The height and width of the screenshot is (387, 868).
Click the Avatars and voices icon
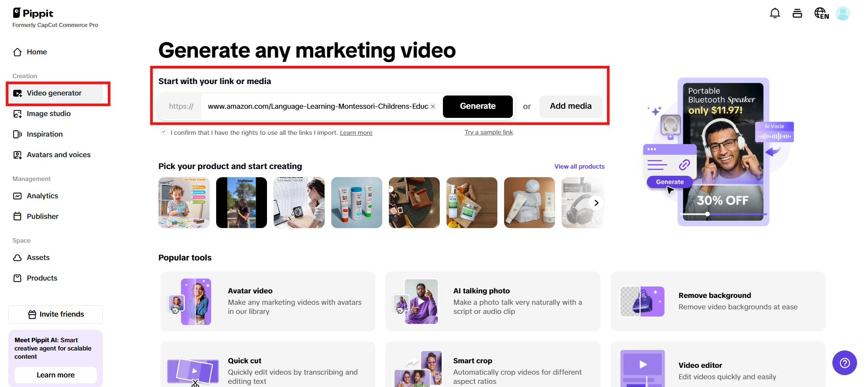(17, 155)
